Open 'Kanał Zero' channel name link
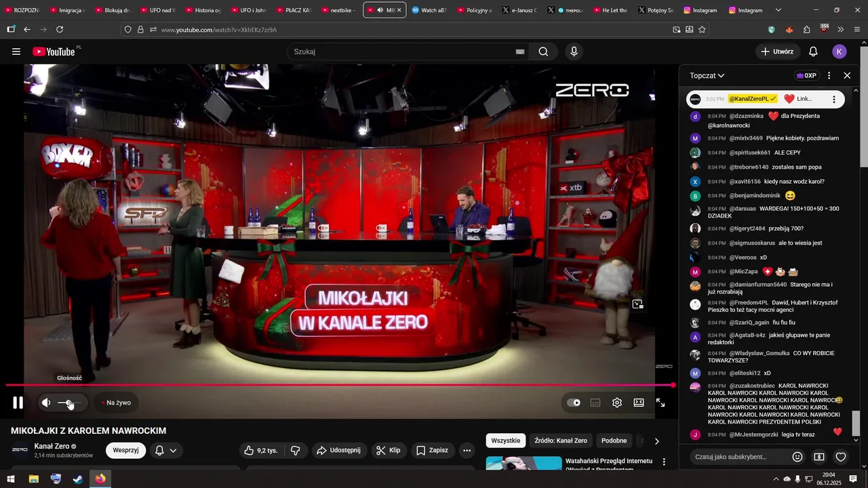 point(52,447)
